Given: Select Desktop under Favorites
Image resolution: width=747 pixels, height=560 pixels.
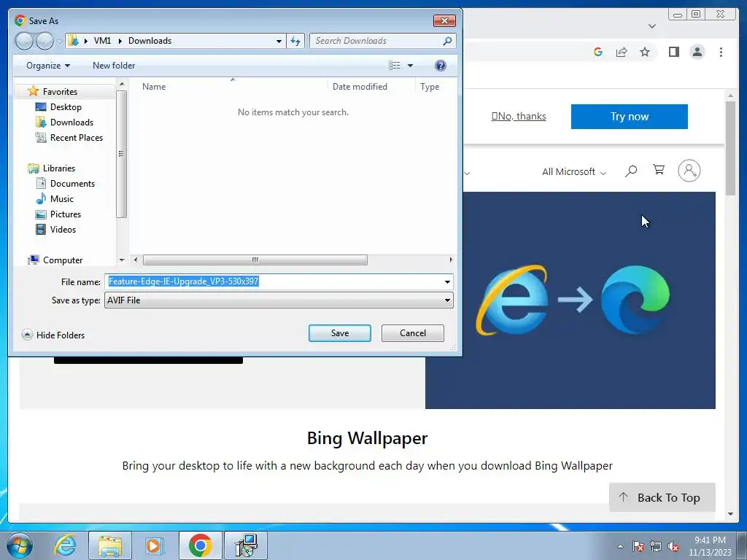Looking at the screenshot, I should coord(66,107).
